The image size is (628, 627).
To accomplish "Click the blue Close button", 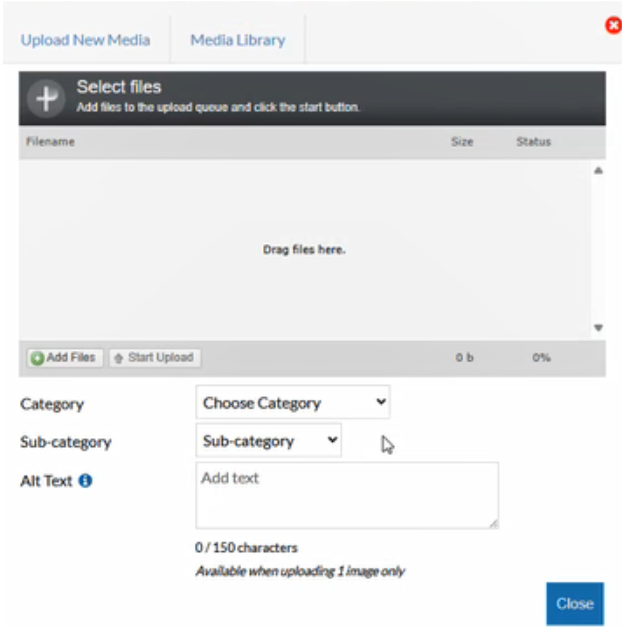I will (x=575, y=603).
